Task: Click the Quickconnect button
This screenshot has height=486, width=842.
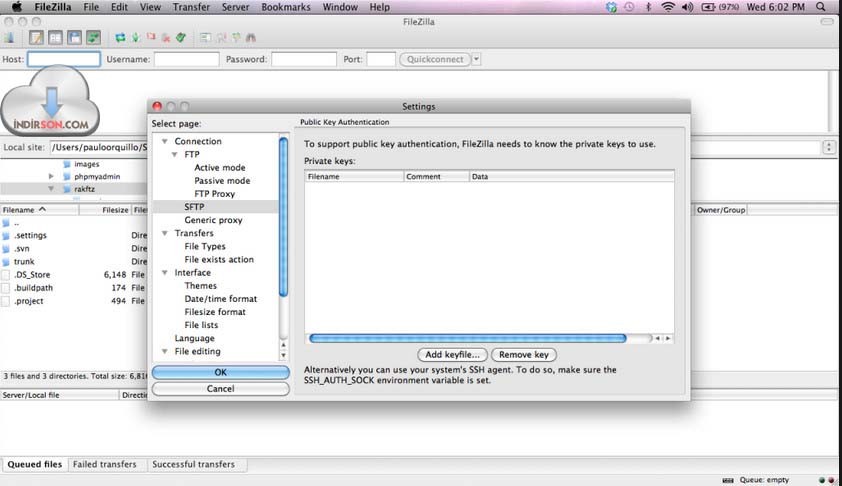Action: pyautogui.click(x=435, y=59)
